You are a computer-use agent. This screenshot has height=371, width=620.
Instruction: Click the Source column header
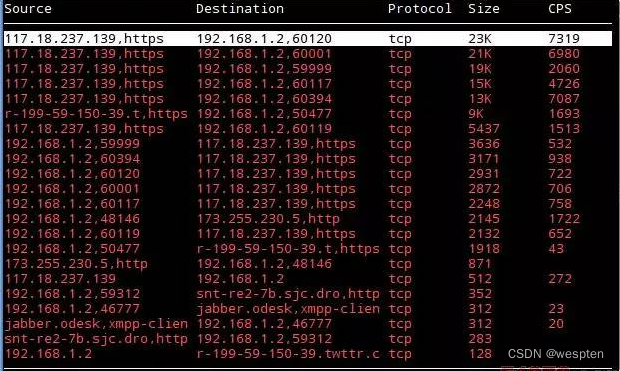28,9
